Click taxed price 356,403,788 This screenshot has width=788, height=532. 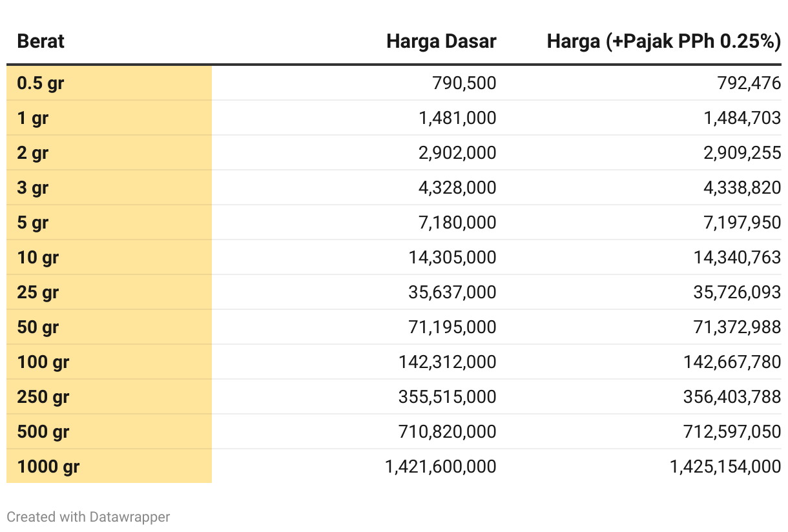tap(732, 397)
